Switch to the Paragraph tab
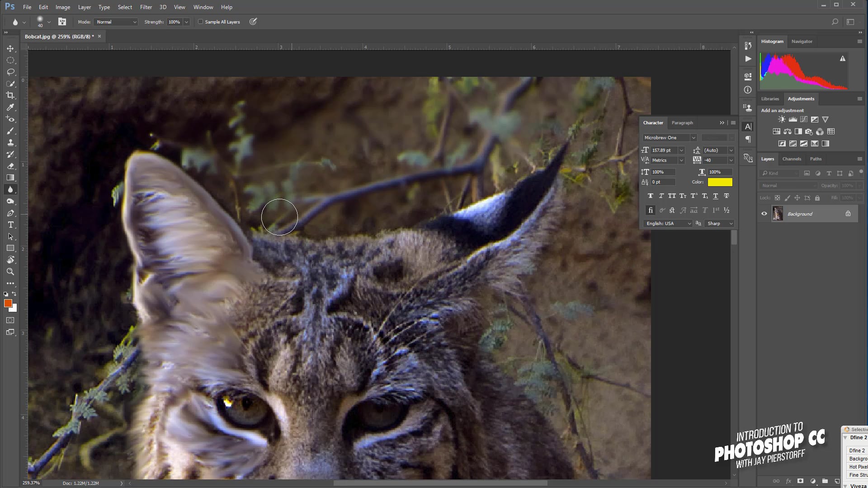This screenshot has width=868, height=488. [682, 122]
